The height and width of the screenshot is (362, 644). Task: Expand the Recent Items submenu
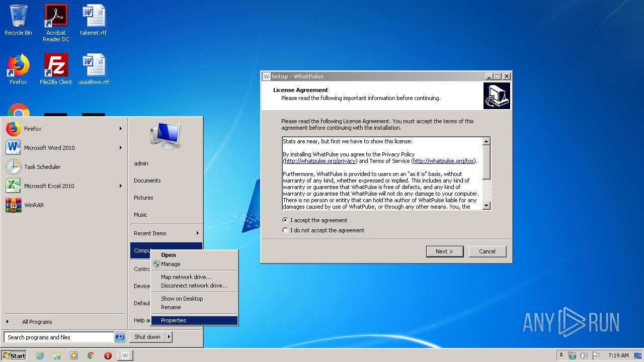pyautogui.click(x=166, y=233)
